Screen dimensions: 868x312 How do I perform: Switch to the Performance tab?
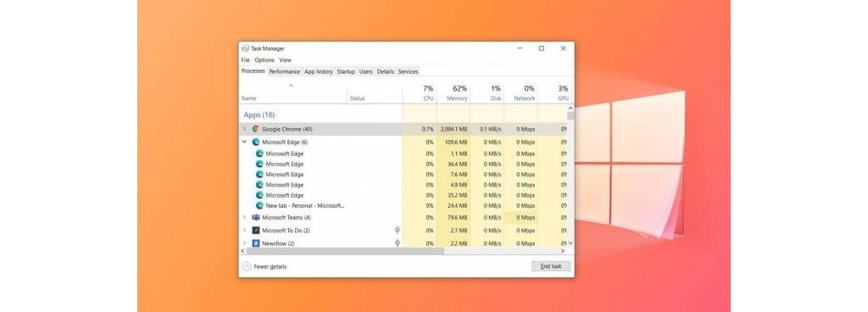[x=285, y=71]
